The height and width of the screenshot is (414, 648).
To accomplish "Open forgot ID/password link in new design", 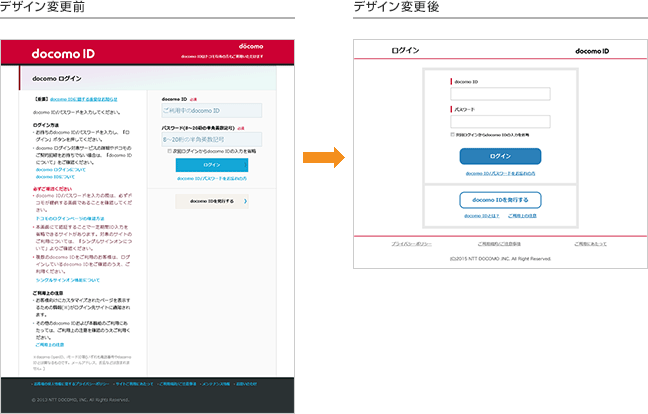I will pos(500,172).
